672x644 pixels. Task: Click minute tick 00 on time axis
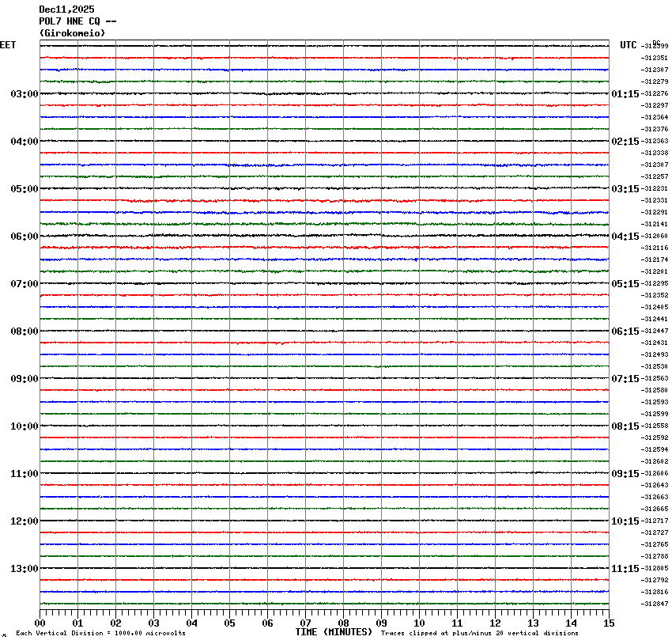click(x=40, y=623)
